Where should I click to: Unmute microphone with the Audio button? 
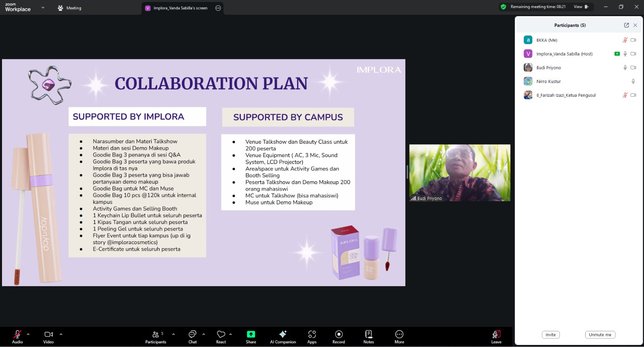[17, 337]
